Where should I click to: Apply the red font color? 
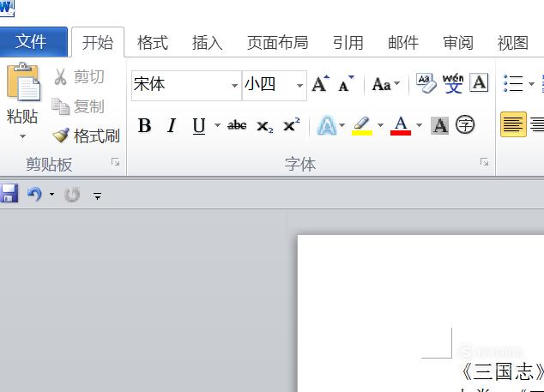(x=401, y=126)
